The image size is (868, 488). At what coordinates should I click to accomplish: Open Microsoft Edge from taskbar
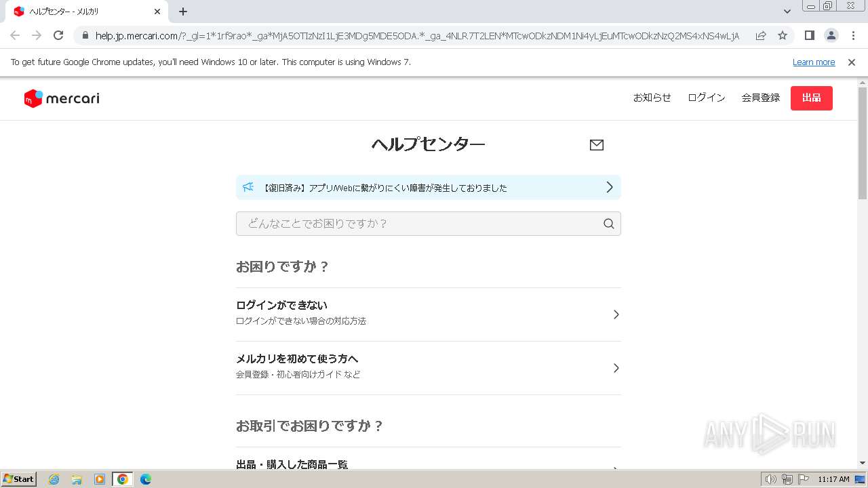click(x=145, y=479)
